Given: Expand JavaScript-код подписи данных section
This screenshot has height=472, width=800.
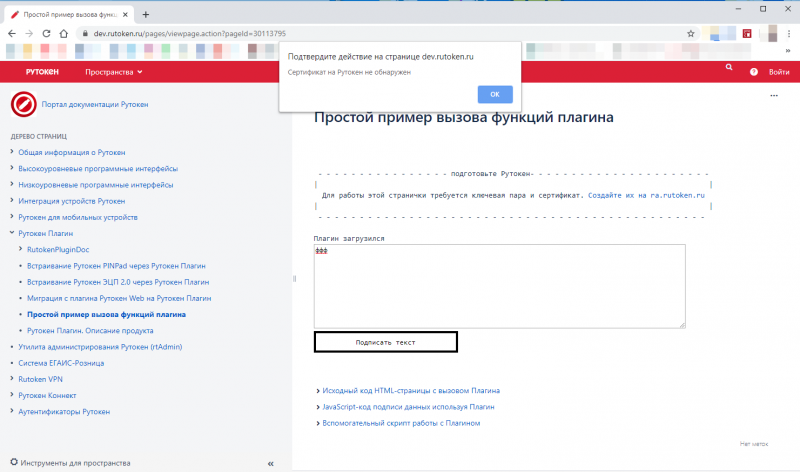Looking at the screenshot, I should point(408,407).
